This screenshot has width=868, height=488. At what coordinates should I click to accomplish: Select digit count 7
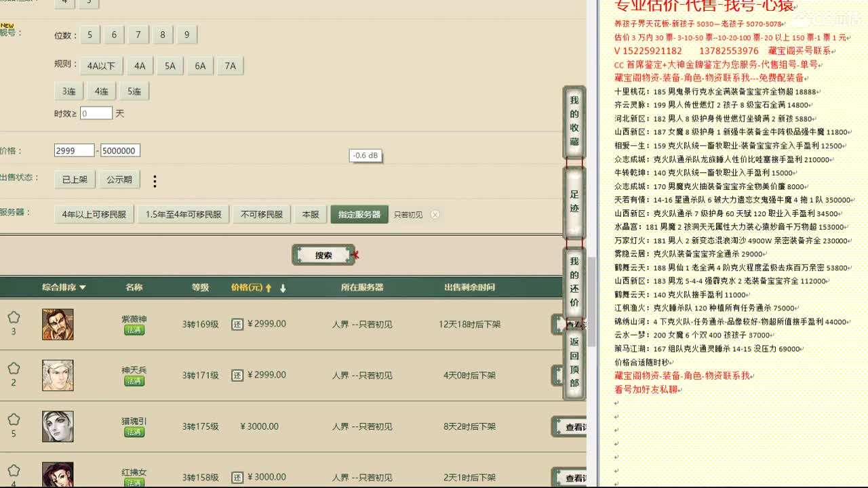coord(138,35)
